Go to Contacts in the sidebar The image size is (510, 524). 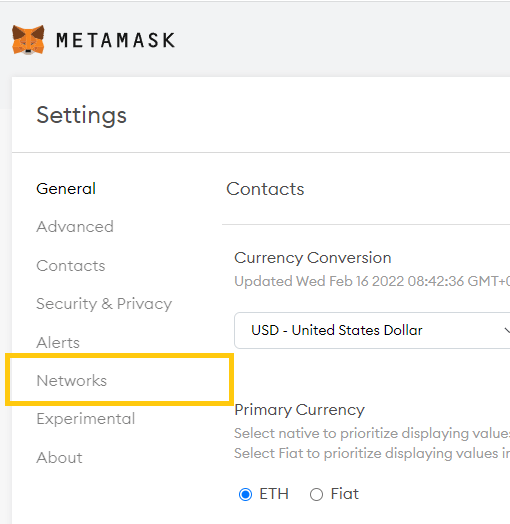(71, 266)
